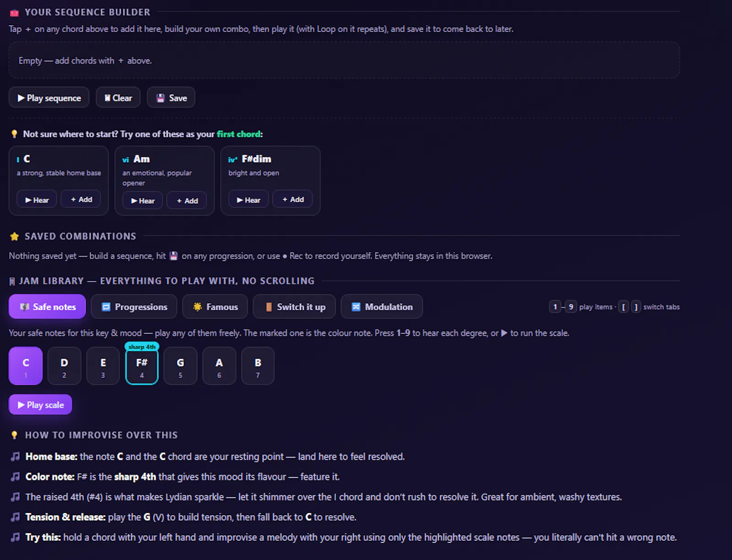
Task: Click the empty sequence area
Action: tap(344, 60)
